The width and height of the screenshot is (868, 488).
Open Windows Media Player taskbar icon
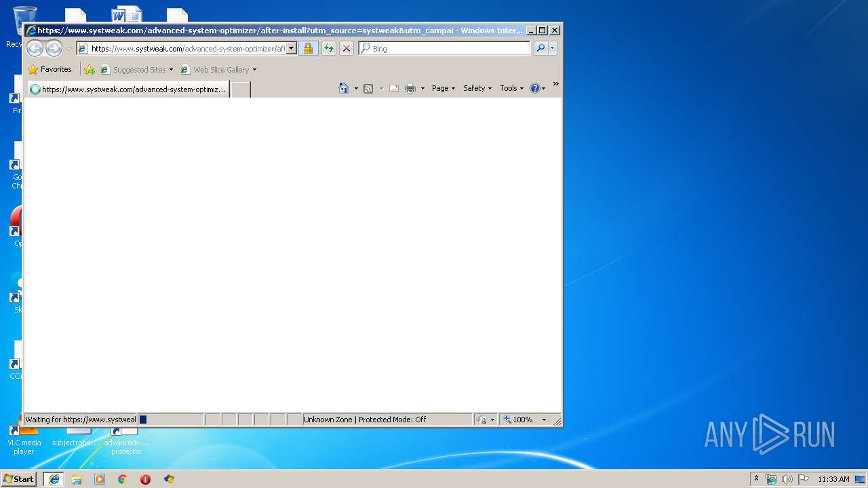coord(100,479)
